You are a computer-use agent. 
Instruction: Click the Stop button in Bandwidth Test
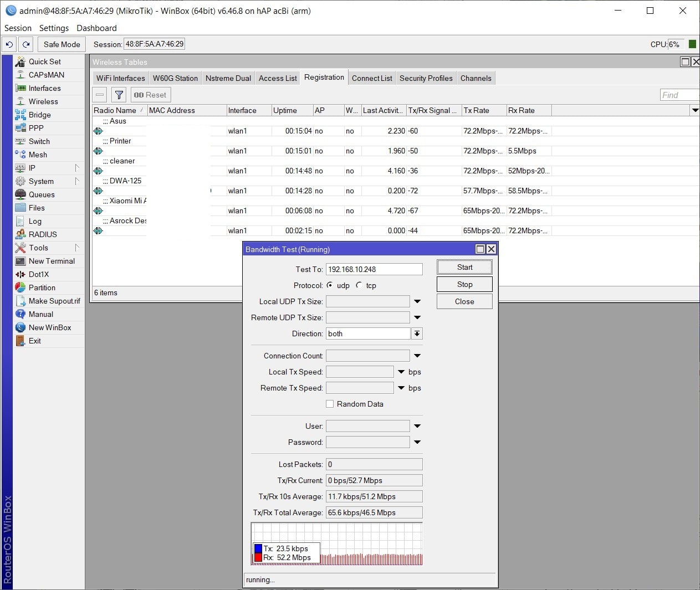click(464, 284)
